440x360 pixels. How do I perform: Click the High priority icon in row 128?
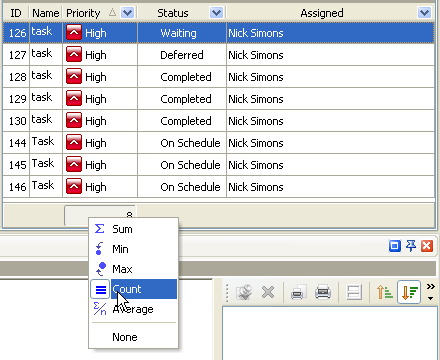click(x=74, y=77)
